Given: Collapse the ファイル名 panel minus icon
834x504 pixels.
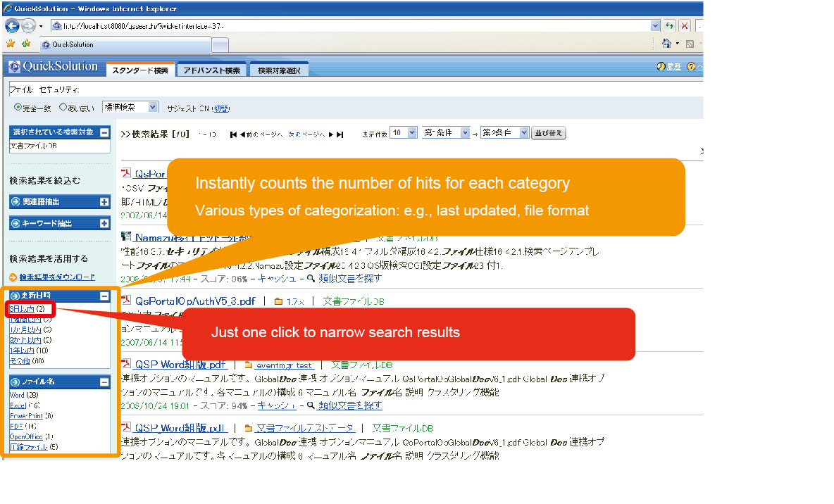Looking at the screenshot, I should point(104,382).
